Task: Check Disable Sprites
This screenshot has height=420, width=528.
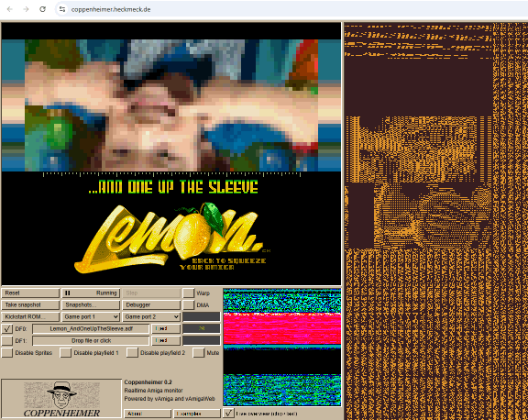Action: click(7, 353)
